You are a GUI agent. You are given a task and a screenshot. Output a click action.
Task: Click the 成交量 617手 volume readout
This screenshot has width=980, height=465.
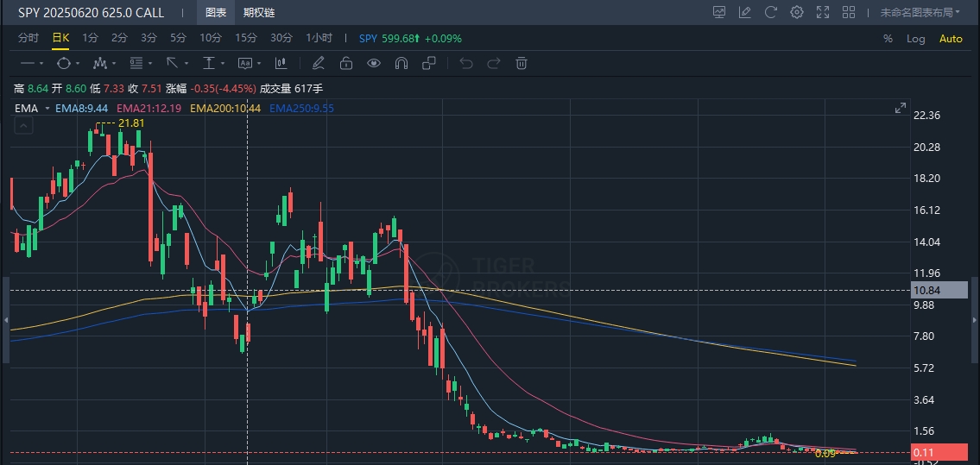pyautogui.click(x=291, y=89)
